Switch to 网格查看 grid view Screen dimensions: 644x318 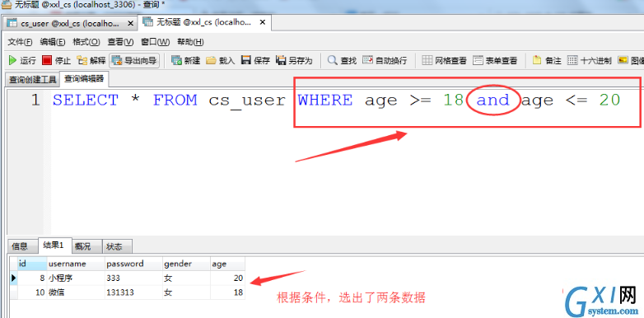click(445, 61)
